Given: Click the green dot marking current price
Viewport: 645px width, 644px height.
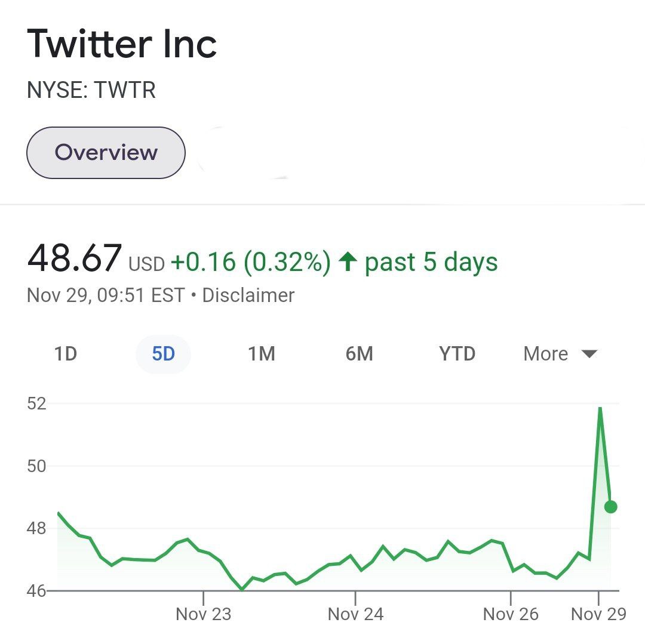Looking at the screenshot, I should tap(610, 507).
